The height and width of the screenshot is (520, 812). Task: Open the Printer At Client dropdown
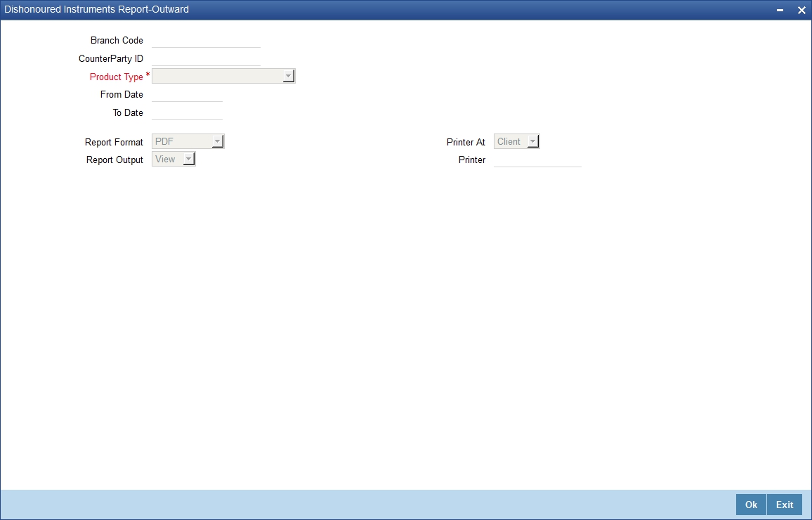click(x=516, y=141)
